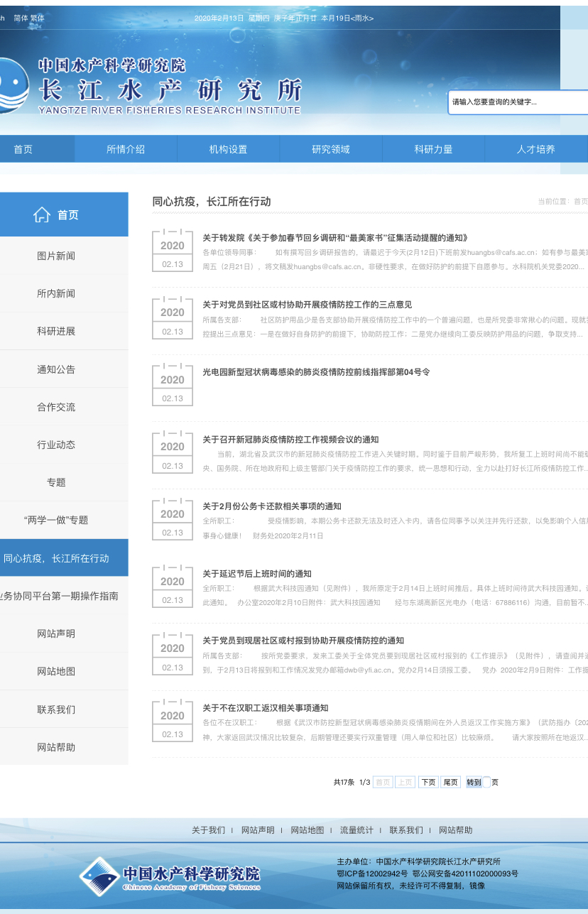588x914 pixels.
Task: Open the 机构设置 navigation menu
Action: click(x=229, y=149)
